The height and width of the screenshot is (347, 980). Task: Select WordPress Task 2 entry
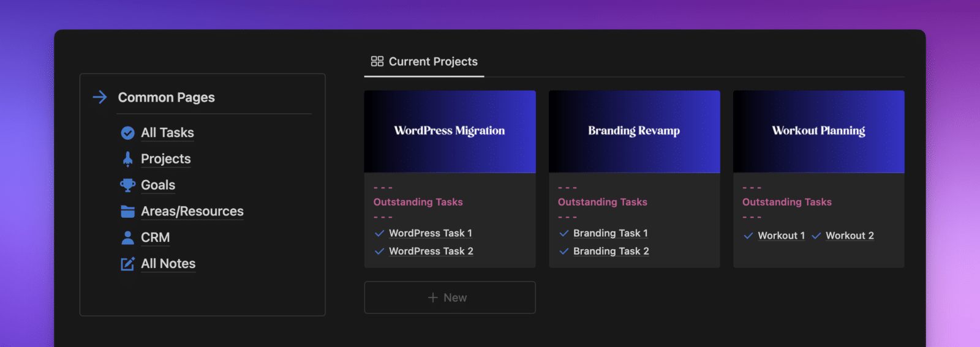431,251
